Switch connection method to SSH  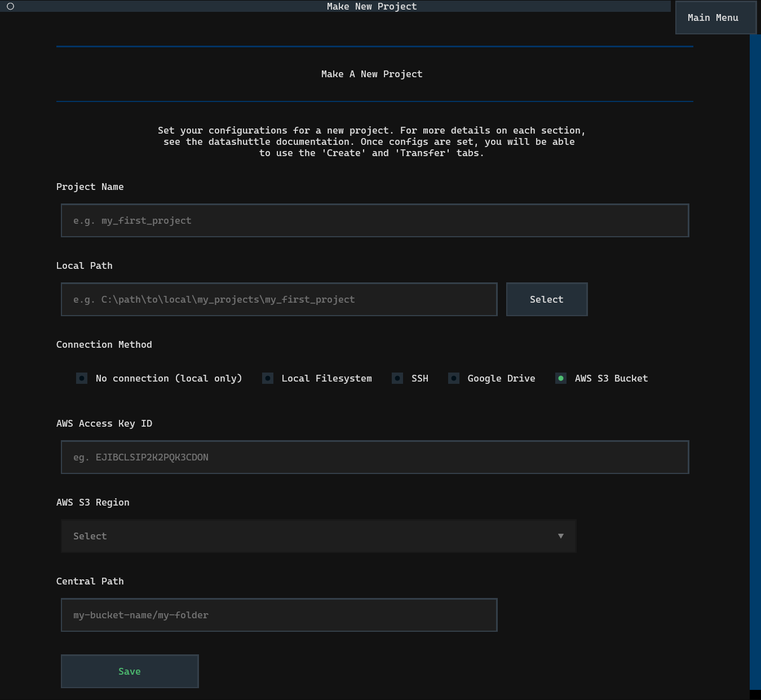coord(397,378)
